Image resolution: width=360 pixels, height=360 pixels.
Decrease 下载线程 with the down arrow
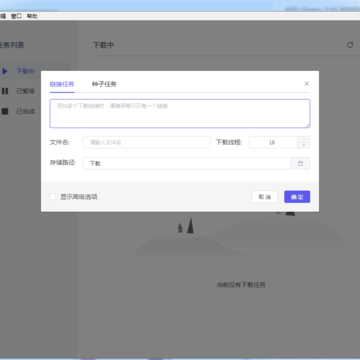point(304,145)
